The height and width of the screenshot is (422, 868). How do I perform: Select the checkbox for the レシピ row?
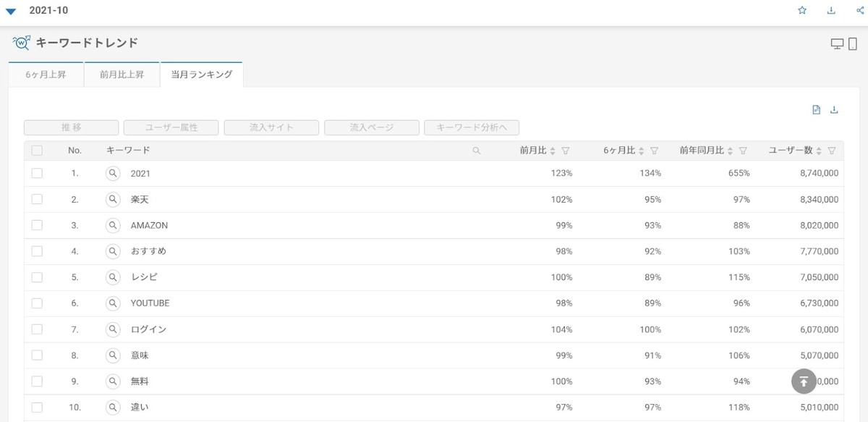point(37,277)
